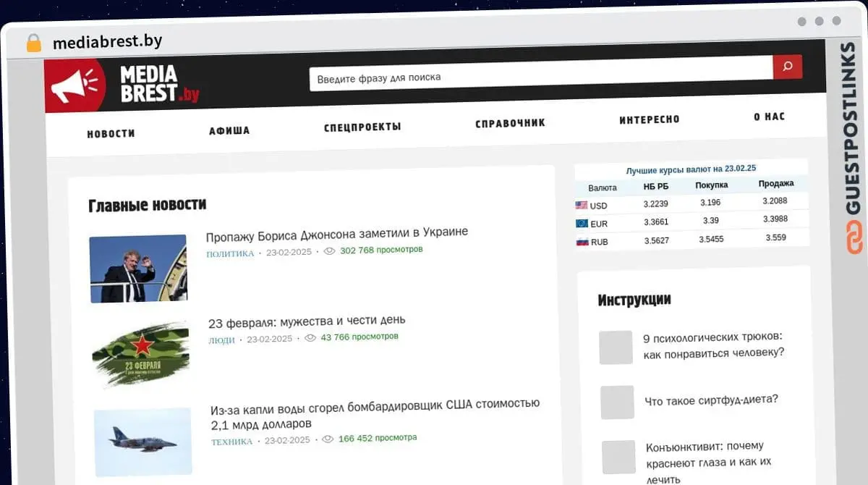Click the RUB Покупка rate 3.5455

pos(711,239)
